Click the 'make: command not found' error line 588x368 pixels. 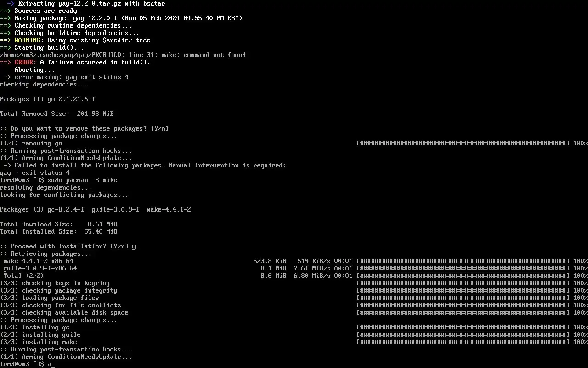[x=123, y=55]
